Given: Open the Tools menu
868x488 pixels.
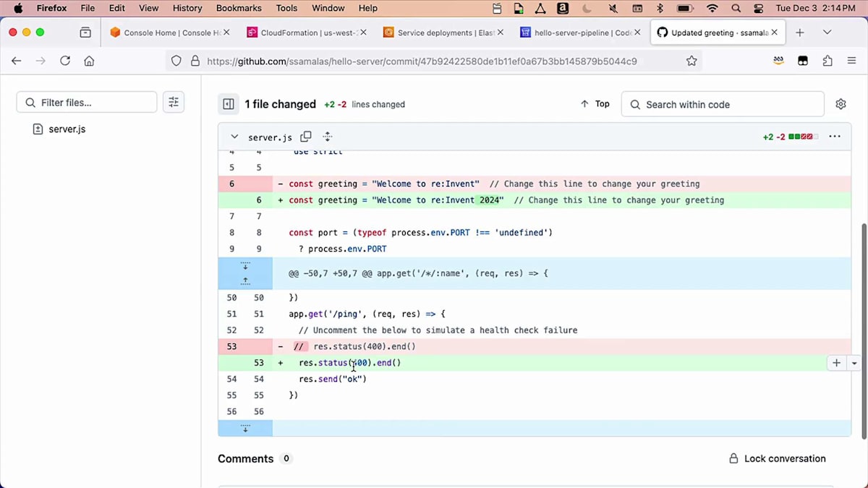Looking at the screenshot, I should 286,8.
